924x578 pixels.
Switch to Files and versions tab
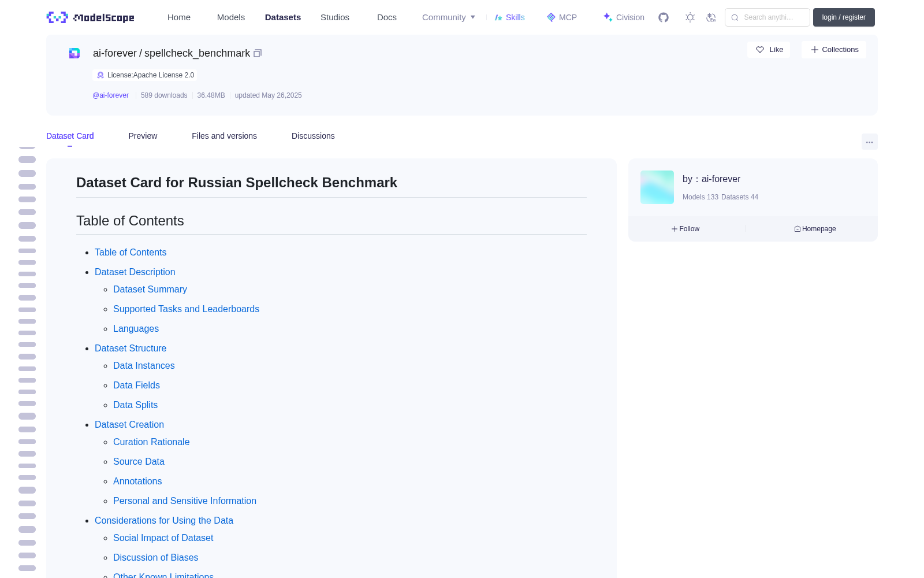(x=224, y=136)
